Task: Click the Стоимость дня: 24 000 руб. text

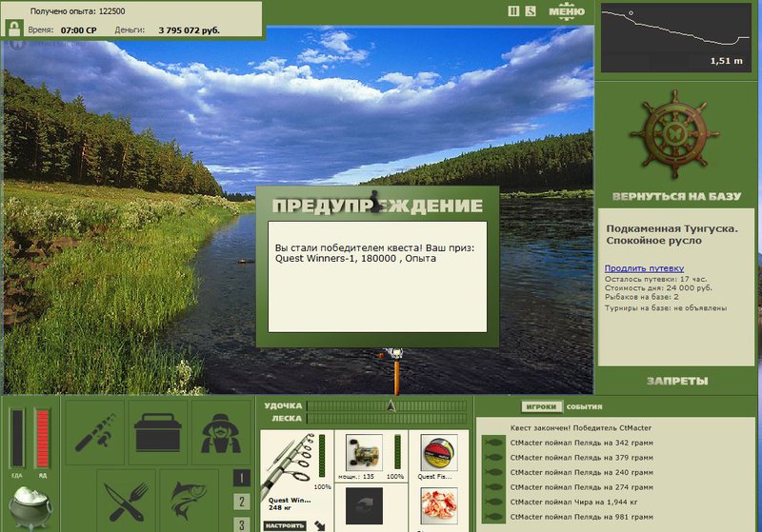Action: 658,287
